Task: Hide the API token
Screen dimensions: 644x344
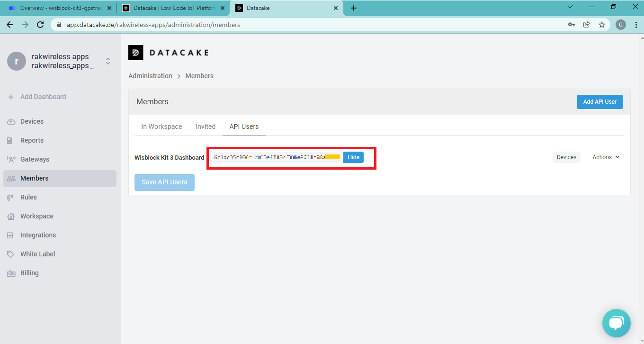Action: (353, 157)
